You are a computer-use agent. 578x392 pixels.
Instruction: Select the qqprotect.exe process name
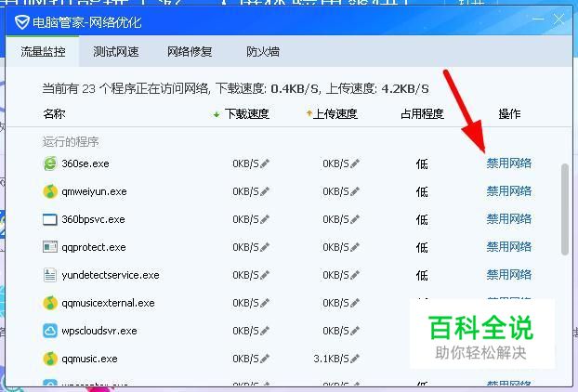(x=94, y=247)
